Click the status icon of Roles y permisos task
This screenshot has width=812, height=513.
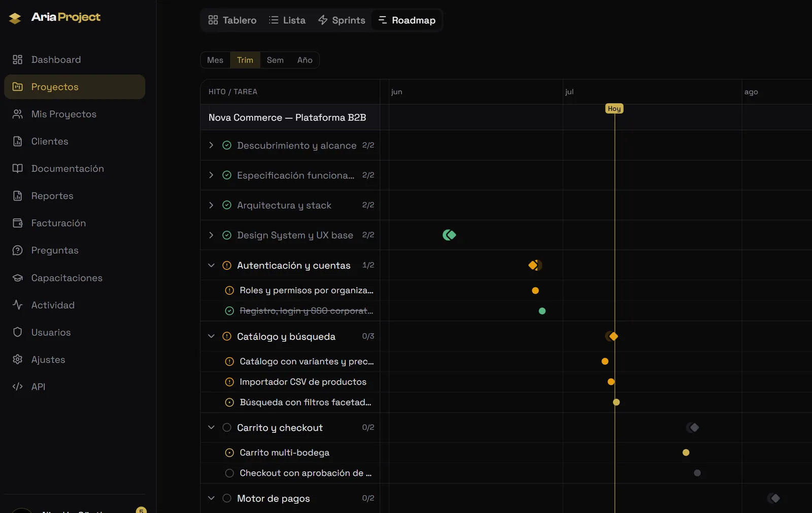click(229, 290)
